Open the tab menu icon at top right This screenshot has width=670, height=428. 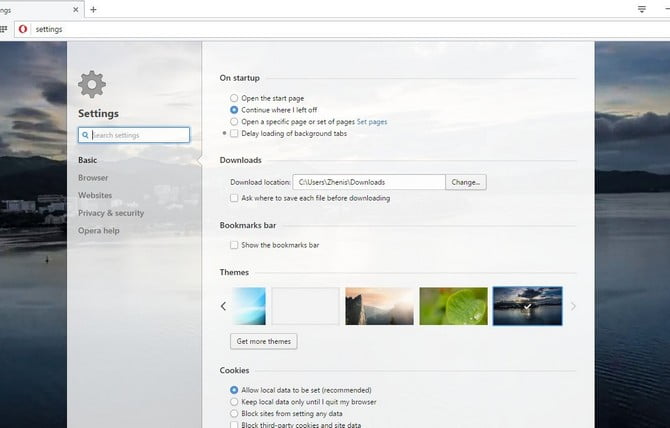tap(642, 9)
